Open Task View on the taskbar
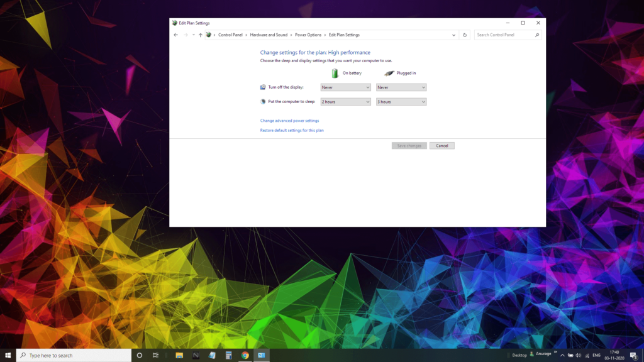The image size is (644, 362). (155, 355)
